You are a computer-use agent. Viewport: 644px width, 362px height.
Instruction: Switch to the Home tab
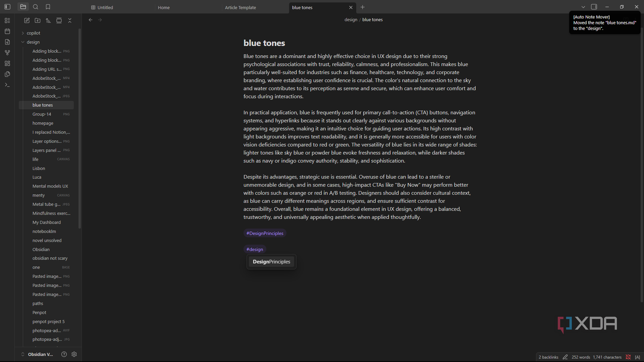coord(164,8)
